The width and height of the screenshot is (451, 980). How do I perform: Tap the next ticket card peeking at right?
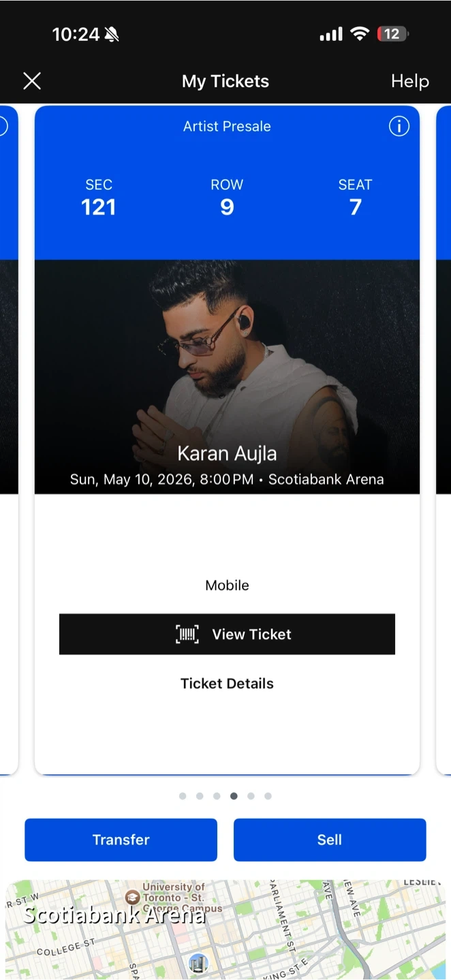click(x=444, y=436)
